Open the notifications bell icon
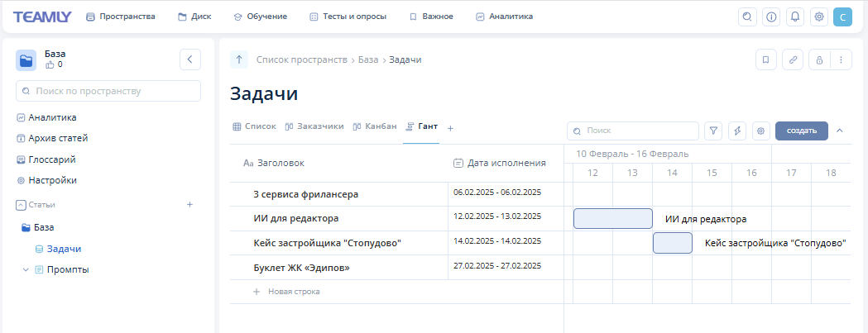 click(x=795, y=17)
